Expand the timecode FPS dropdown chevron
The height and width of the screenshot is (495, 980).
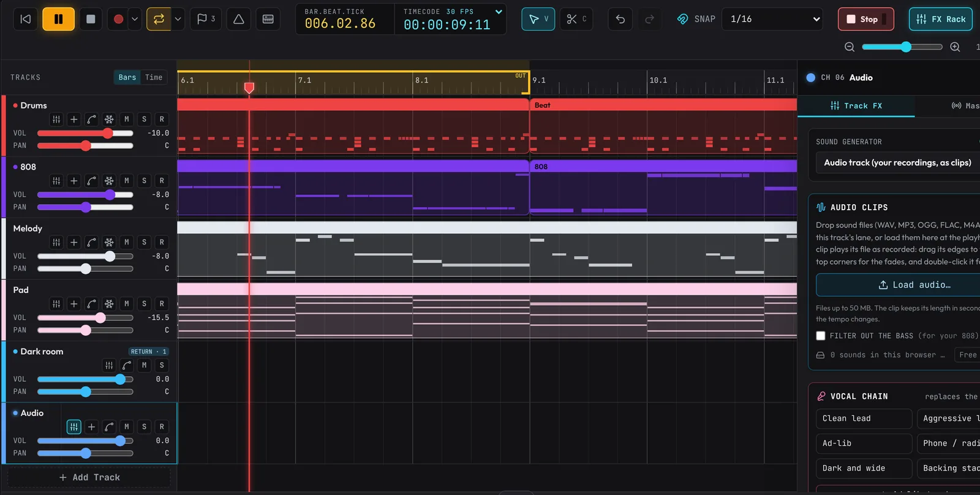[499, 12]
